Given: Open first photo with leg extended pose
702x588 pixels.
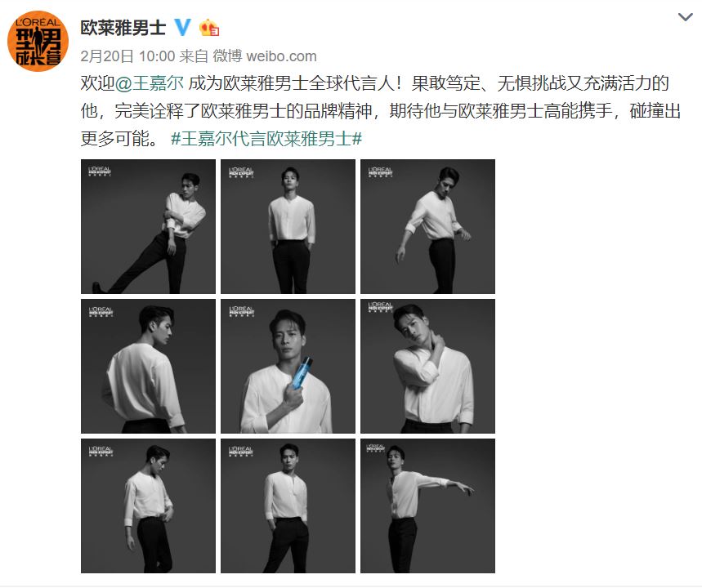Looking at the screenshot, I should point(148,226).
